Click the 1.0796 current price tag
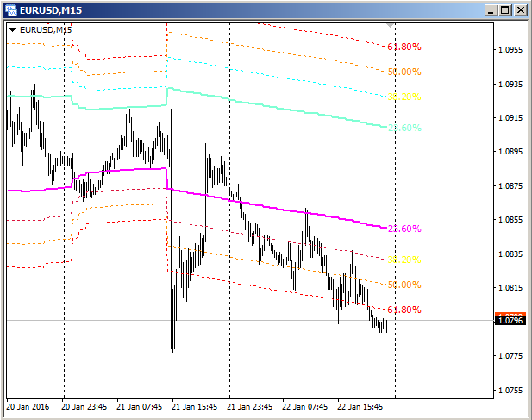 pyautogui.click(x=510, y=320)
